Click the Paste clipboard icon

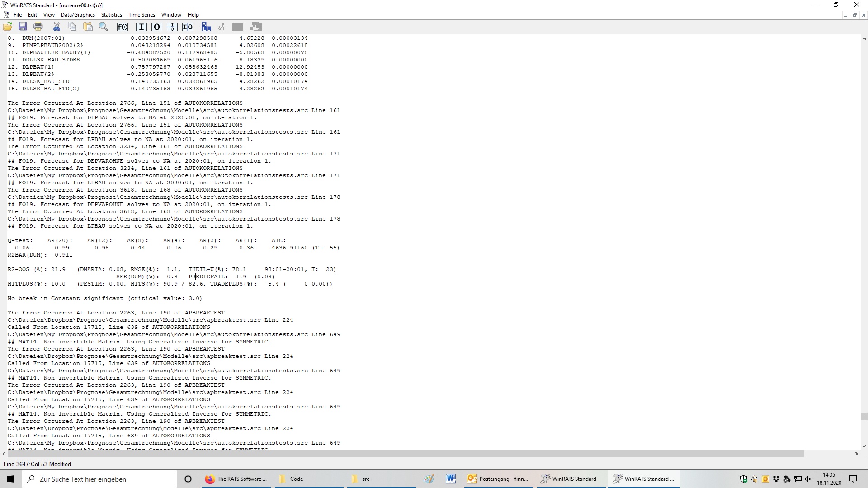88,27
